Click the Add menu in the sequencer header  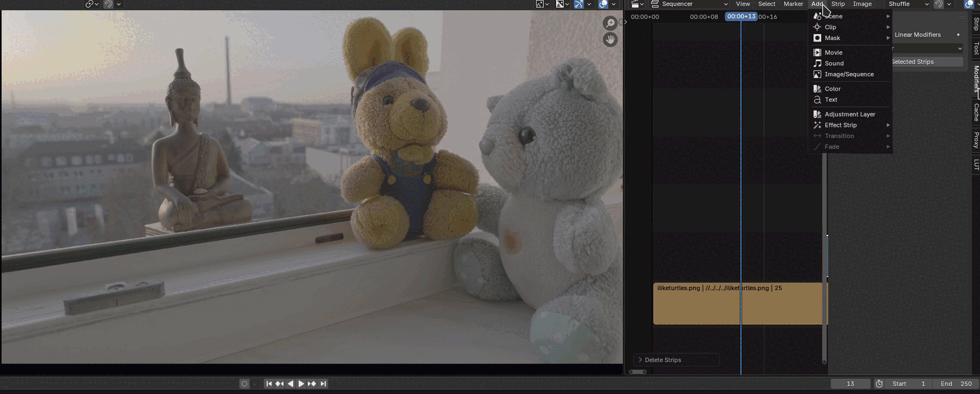(817, 4)
